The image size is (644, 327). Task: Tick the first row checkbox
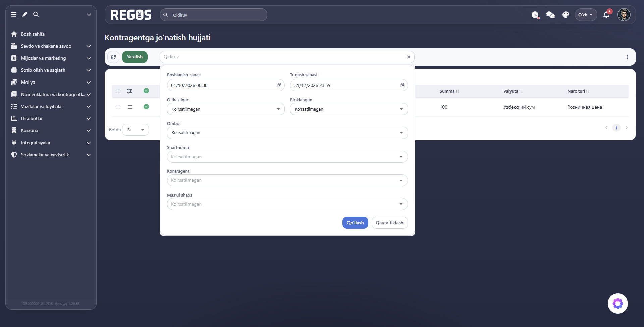[118, 107]
